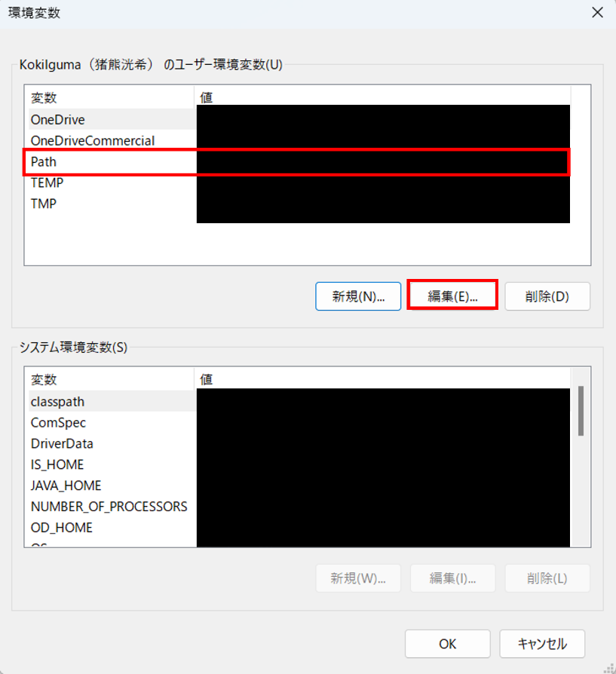616x674 pixels.
Task: Select the JAVA_HOME system variable
Action: pyautogui.click(x=299, y=486)
